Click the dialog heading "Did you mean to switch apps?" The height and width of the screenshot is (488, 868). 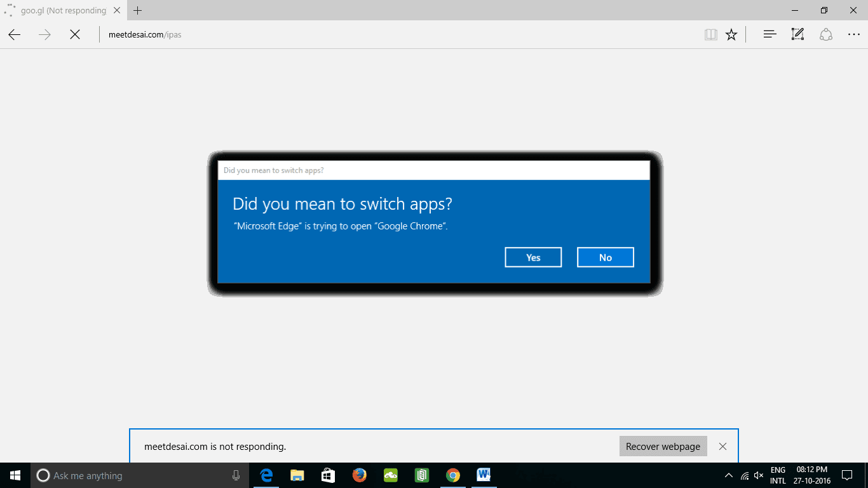(x=342, y=204)
